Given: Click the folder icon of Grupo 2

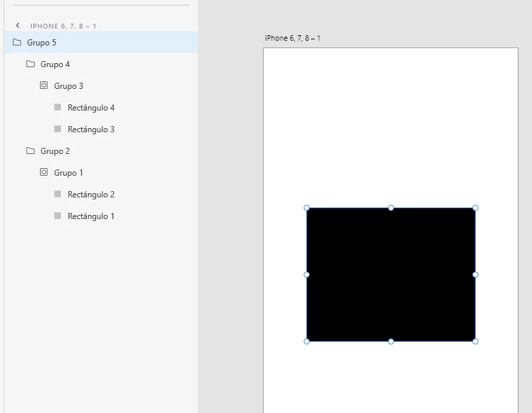Looking at the screenshot, I should click(30, 151).
